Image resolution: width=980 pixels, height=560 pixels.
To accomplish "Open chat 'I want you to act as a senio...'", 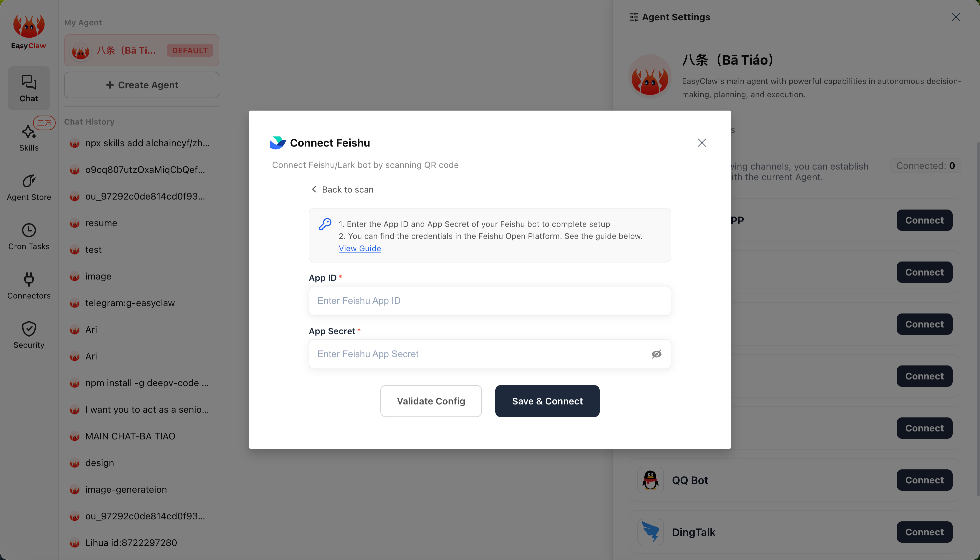I will click(142, 410).
